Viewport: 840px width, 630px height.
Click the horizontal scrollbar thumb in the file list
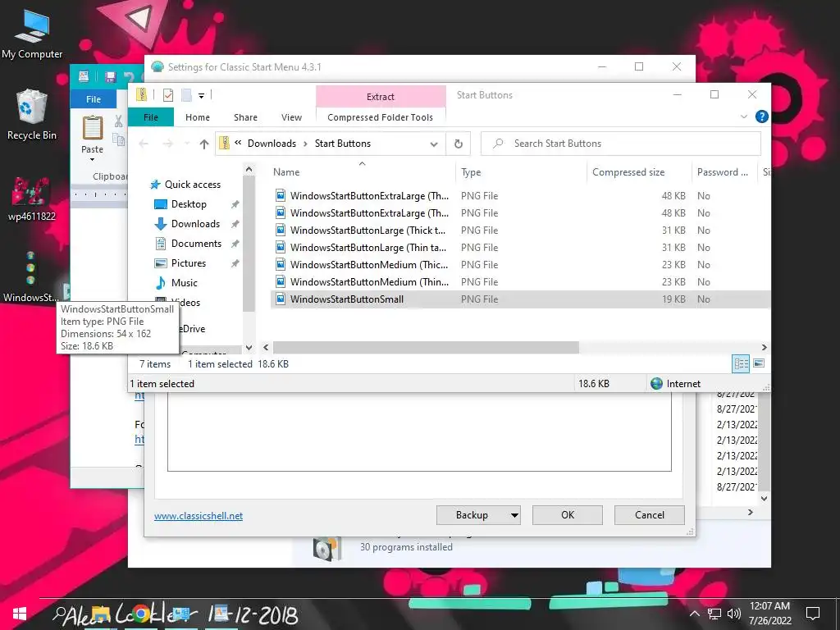(426, 347)
